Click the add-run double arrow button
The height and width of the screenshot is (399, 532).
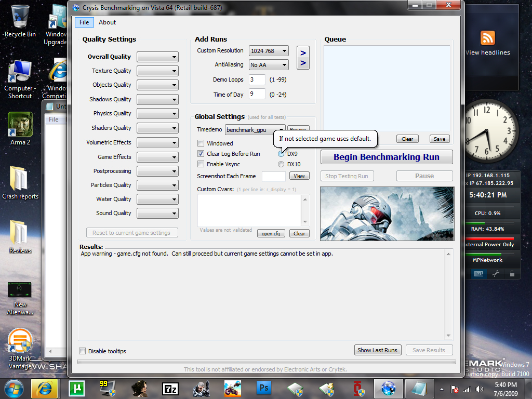303,58
